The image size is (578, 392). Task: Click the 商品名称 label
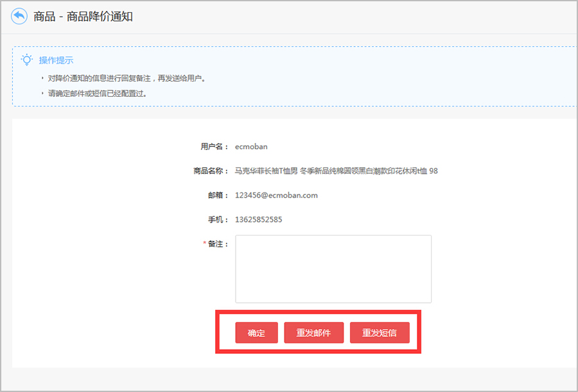click(x=211, y=171)
